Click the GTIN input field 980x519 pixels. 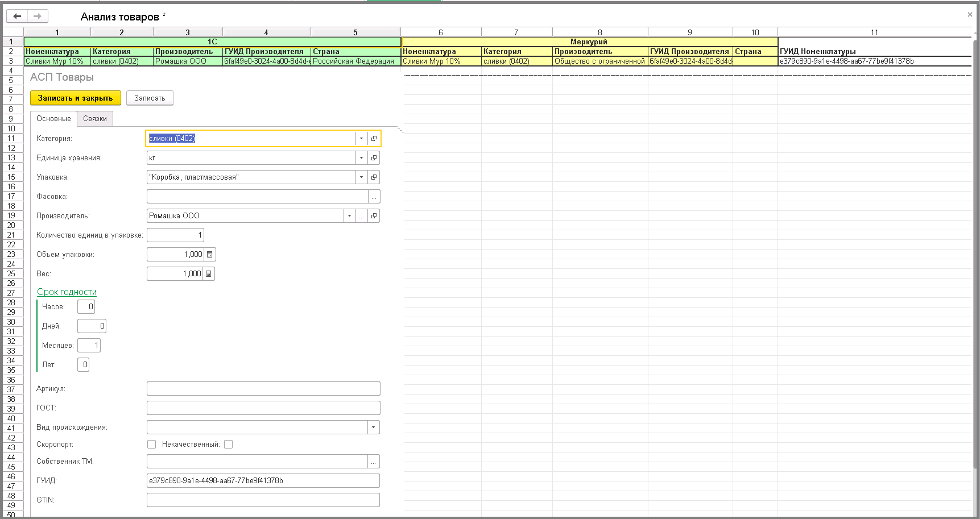263,500
